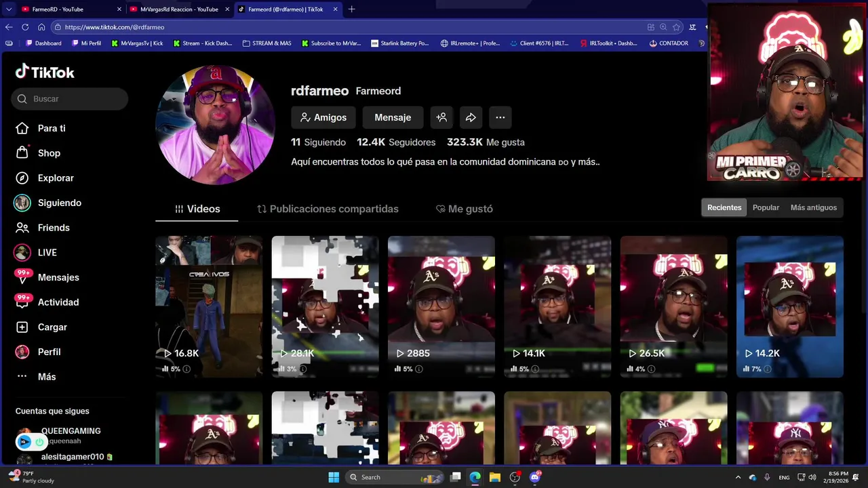Open the three-dot profile options menu
Screen dimensions: 868x488
point(500,117)
